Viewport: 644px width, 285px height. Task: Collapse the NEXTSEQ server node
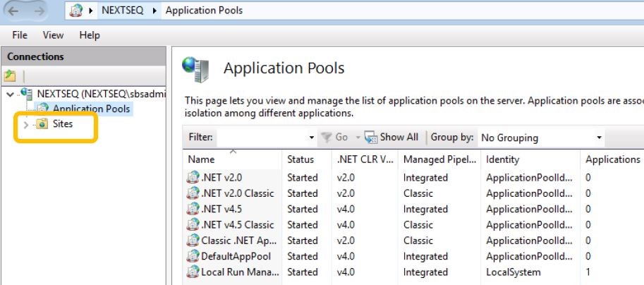pos(9,94)
